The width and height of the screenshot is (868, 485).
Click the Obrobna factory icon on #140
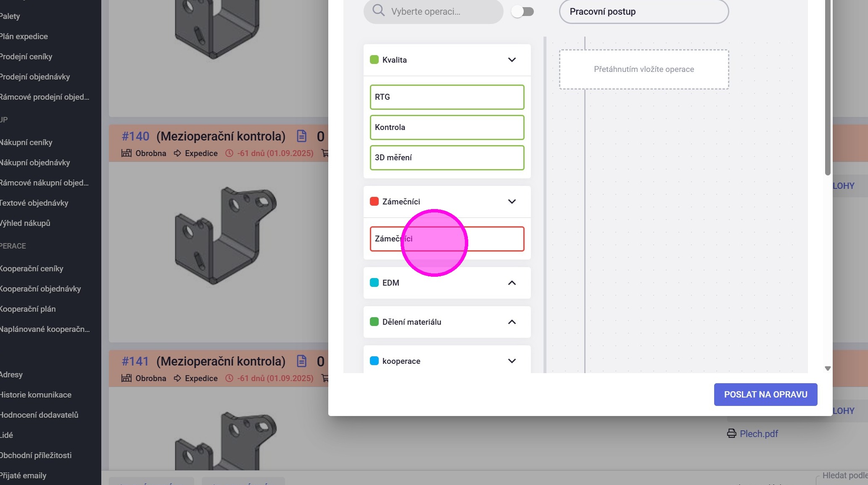(127, 153)
